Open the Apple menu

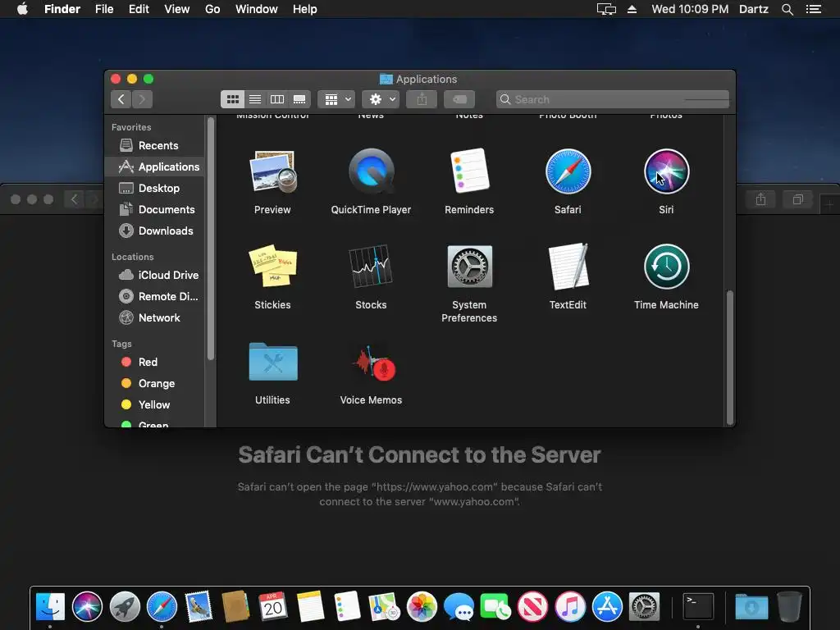(x=22, y=9)
